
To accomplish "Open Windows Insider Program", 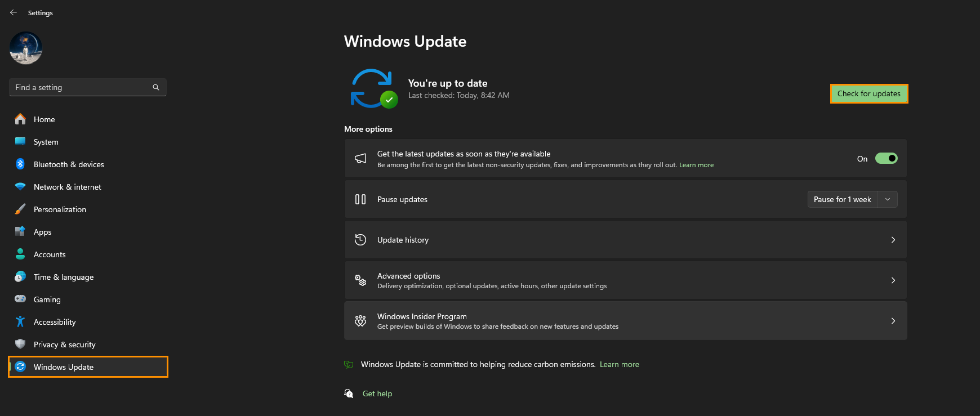I will point(625,321).
